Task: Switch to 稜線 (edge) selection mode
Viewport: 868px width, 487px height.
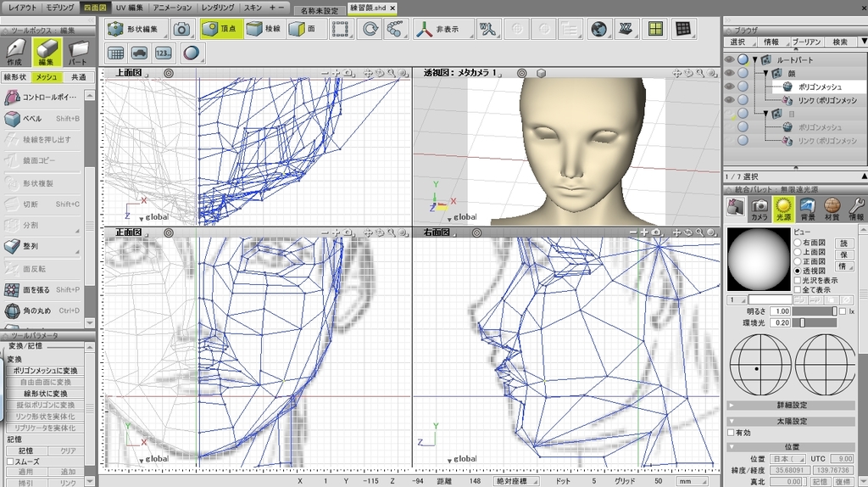Action: [264, 29]
